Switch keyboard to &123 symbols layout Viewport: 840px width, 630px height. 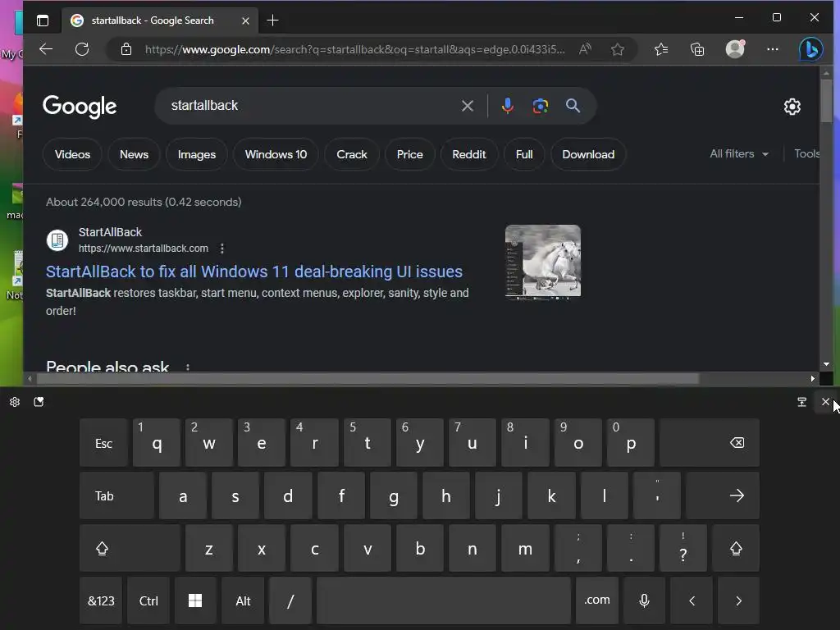click(101, 600)
